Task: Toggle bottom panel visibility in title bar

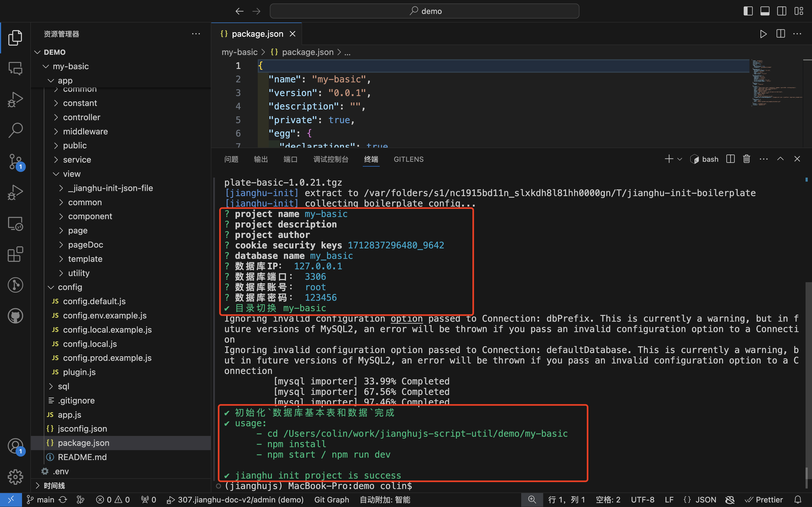Action: coord(765,11)
